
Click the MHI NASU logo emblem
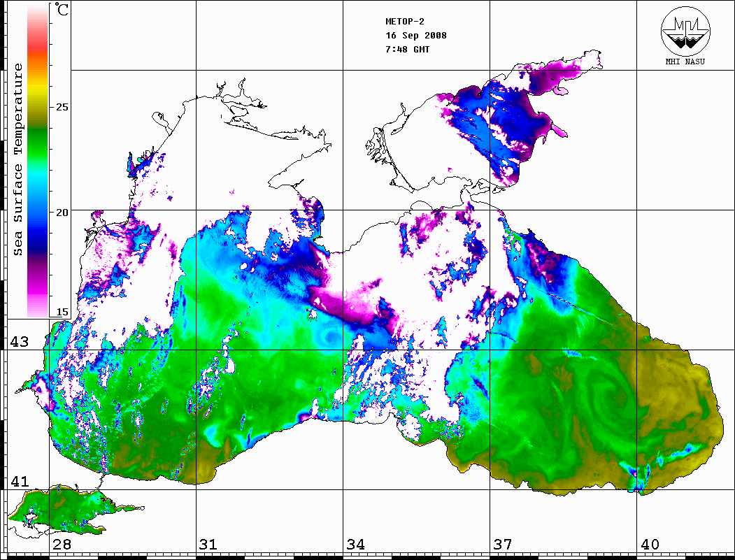(685, 31)
